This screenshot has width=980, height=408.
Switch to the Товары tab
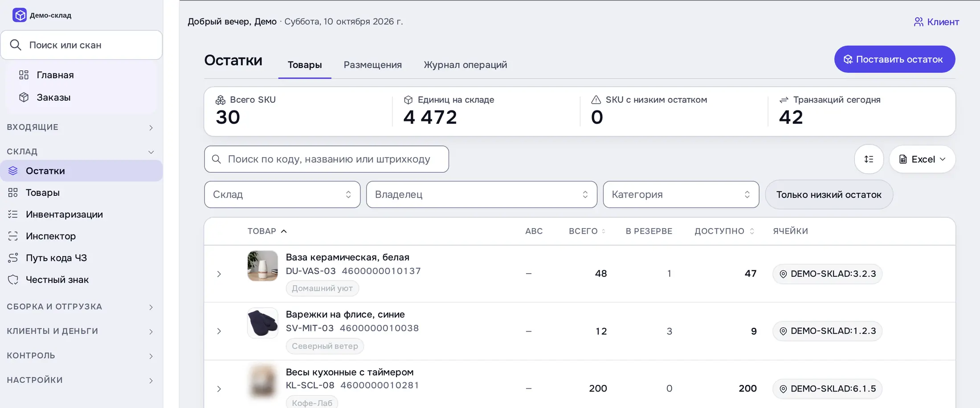pos(305,65)
